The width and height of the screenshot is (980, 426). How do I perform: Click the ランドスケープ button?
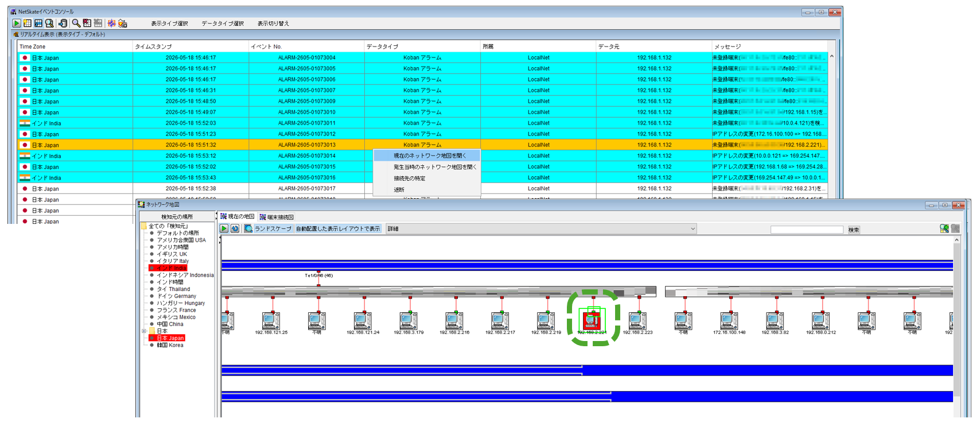273,229
